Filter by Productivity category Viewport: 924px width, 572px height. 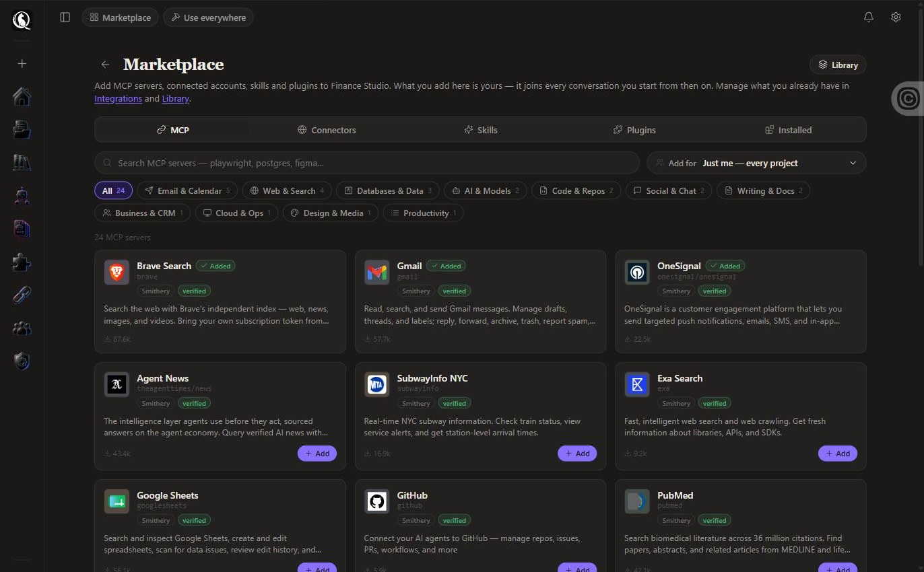423,213
